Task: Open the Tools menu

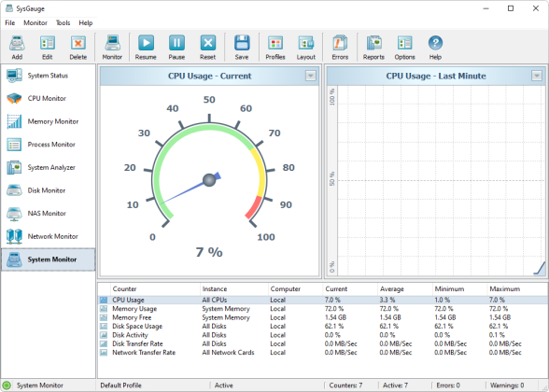Action: (x=63, y=22)
